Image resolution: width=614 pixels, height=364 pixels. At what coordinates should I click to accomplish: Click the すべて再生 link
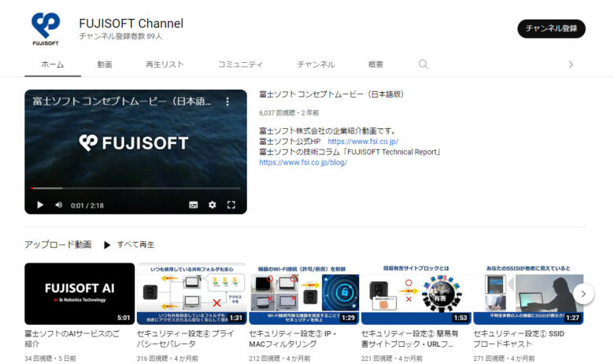[135, 245]
